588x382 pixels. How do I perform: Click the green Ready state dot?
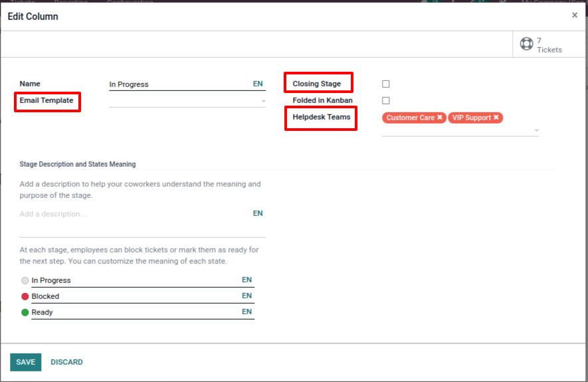coord(25,312)
